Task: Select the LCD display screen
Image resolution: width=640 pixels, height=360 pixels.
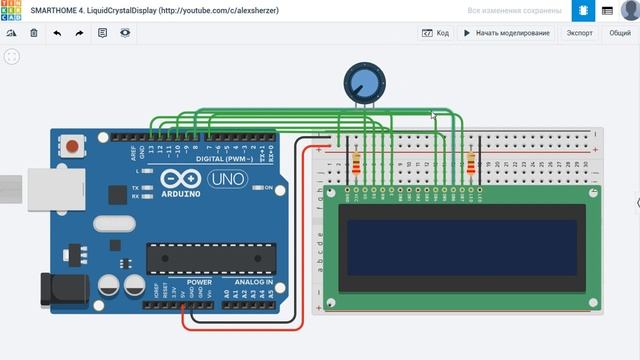Action: tap(462, 248)
